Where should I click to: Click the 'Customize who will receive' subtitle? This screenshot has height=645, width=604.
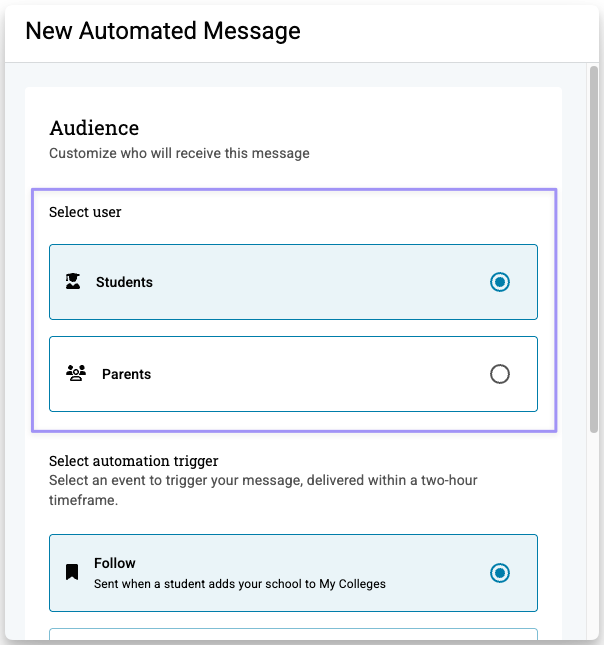coord(179,153)
